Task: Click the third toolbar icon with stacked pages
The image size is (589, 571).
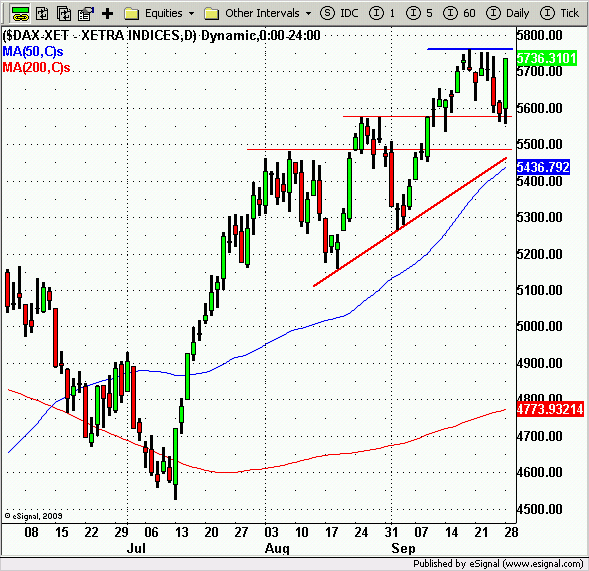Action: pos(64,14)
